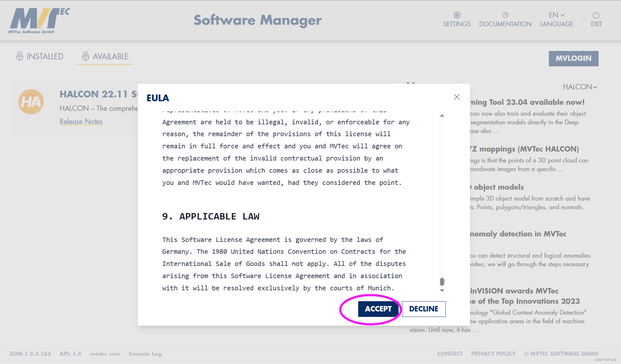Click the EULA scrollbar up arrow
621x364 pixels.
point(442,115)
